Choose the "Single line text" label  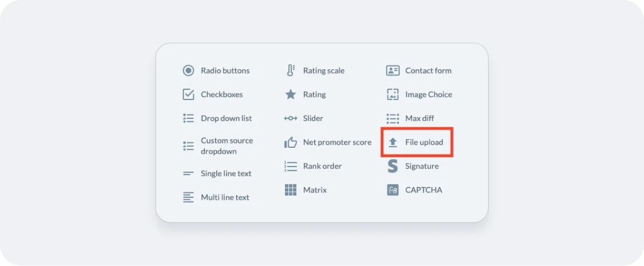click(x=226, y=174)
